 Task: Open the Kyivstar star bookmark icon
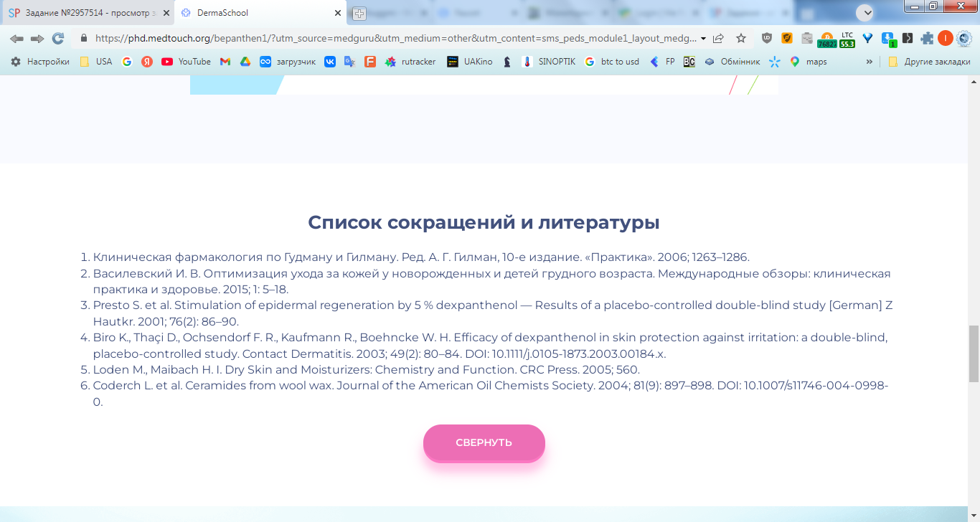pyautogui.click(x=774, y=62)
